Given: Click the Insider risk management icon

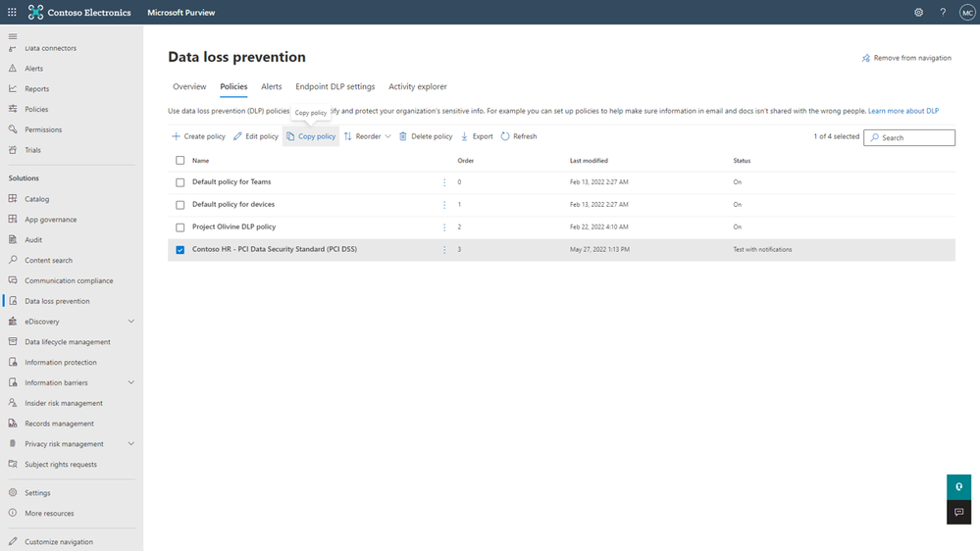Looking at the screenshot, I should point(13,403).
